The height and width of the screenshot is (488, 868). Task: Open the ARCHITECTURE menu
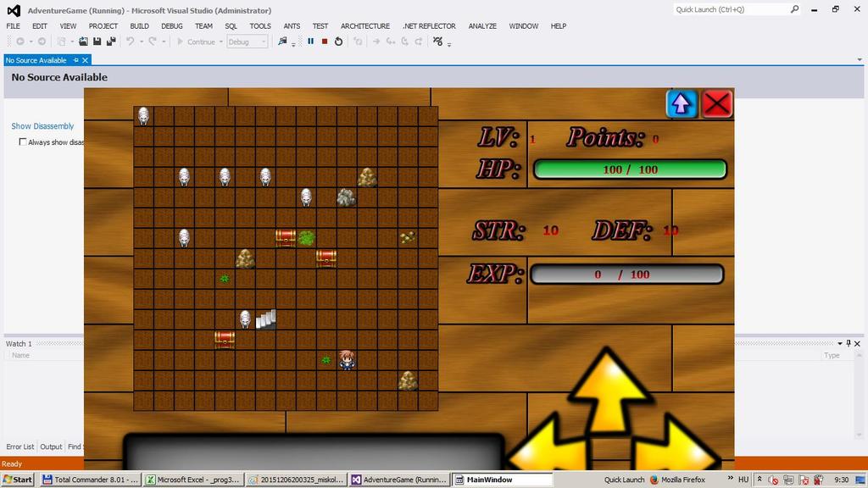(364, 26)
